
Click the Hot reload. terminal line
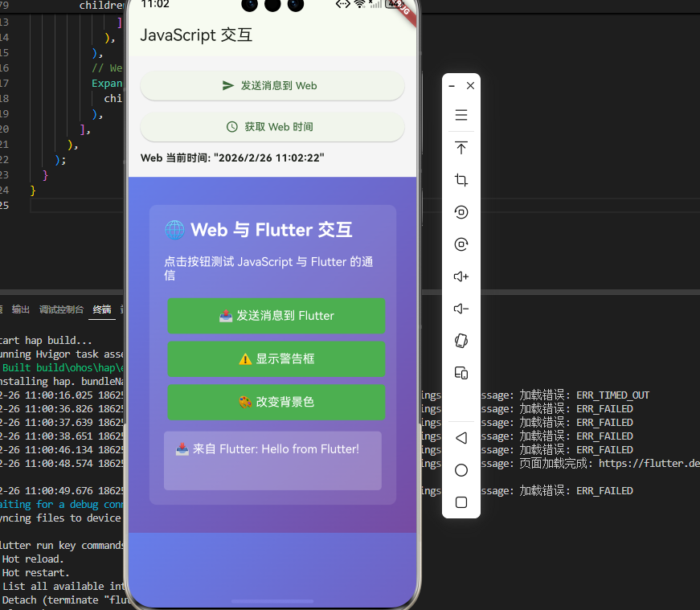pos(33,559)
